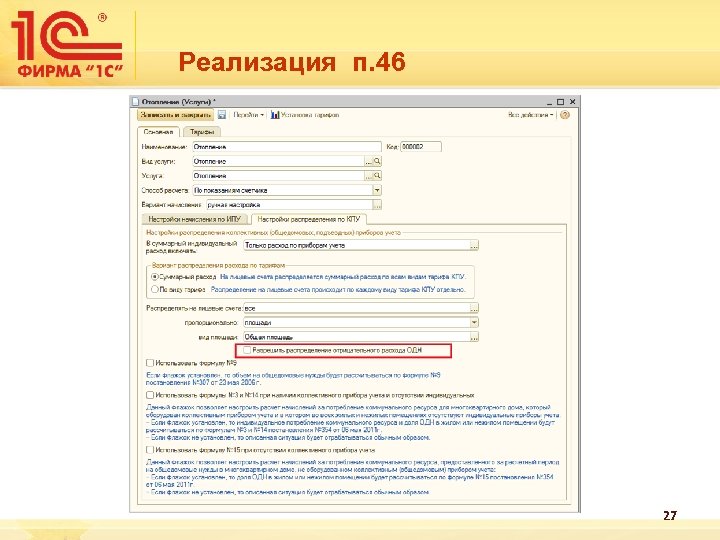The height and width of the screenshot is (540, 720).
Task: Click ellipsis of вид площади field
Action: [474, 337]
